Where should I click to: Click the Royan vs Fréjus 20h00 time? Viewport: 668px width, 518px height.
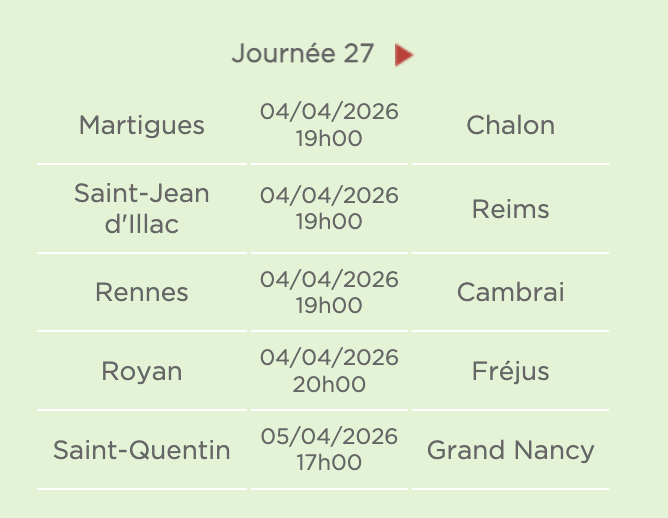coord(329,385)
